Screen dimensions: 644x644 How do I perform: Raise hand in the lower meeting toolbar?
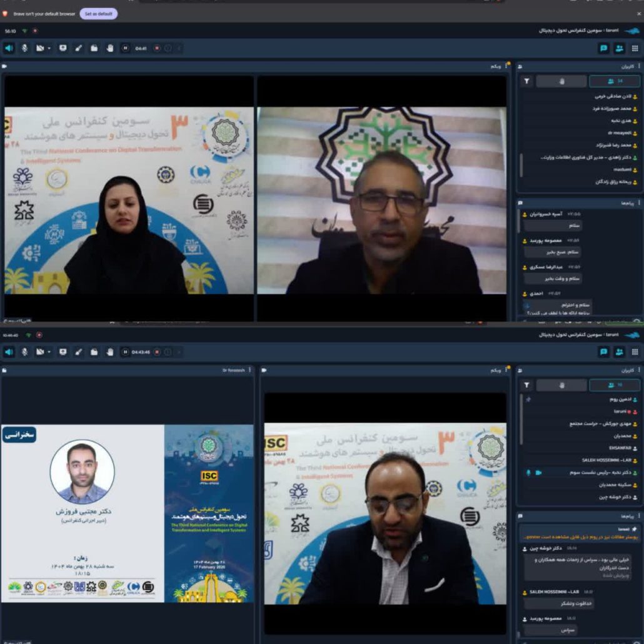[109, 352]
